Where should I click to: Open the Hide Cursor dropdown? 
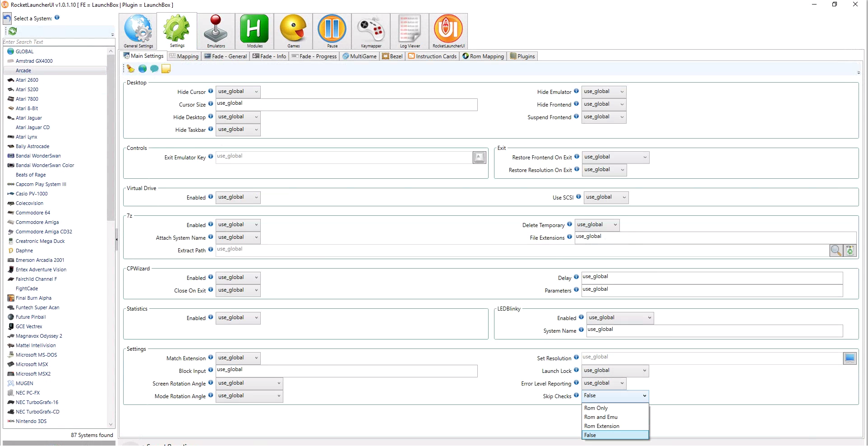point(238,92)
